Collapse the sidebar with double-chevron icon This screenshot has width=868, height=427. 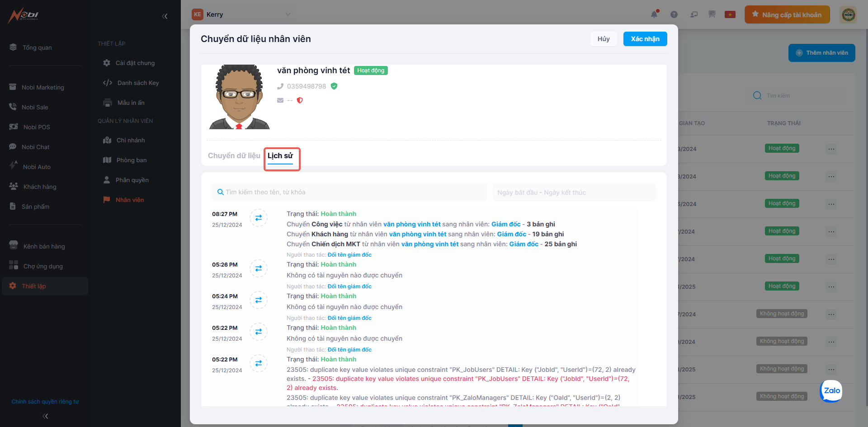165,16
